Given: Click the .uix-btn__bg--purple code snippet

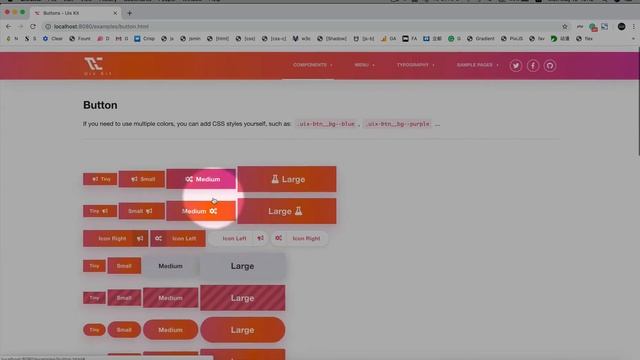Looking at the screenshot, I should pos(398,124).
